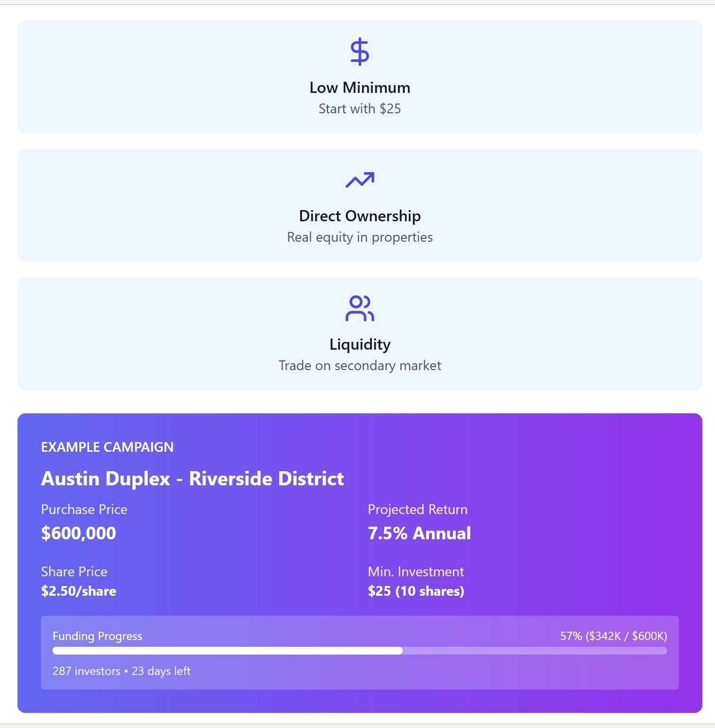Screen dimensions: 715x728
Task: Click 'Trade on secondary market' text
Action: pyautogui.click(x=360, y=366)
